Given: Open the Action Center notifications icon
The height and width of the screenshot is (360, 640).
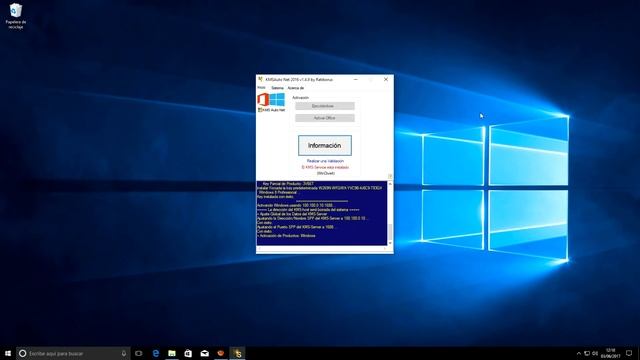Looking at the screenshot, I should tap(629, 353).
